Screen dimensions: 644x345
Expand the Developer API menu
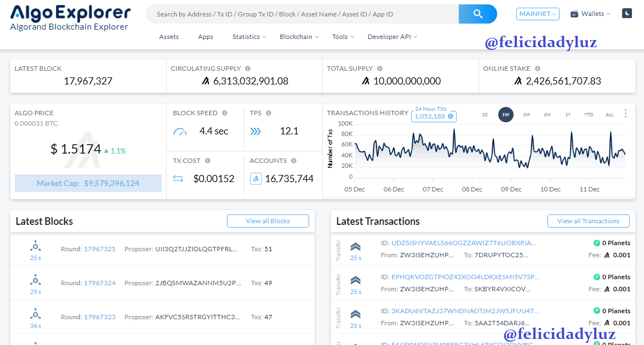[392, 37]
